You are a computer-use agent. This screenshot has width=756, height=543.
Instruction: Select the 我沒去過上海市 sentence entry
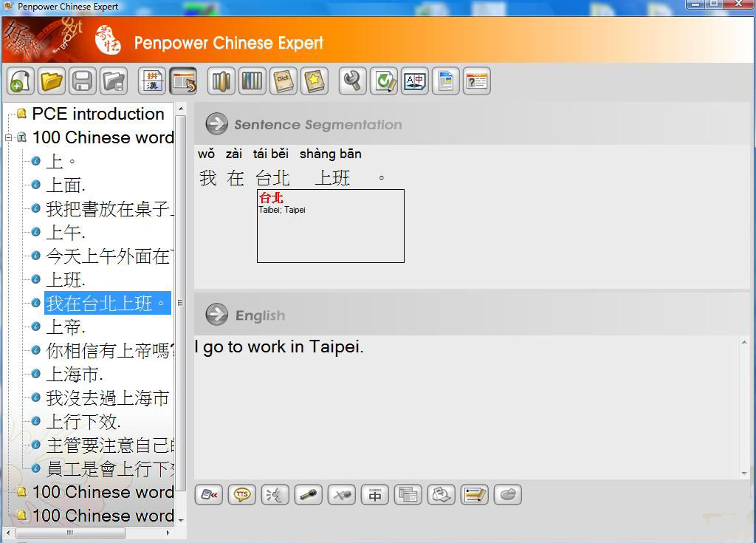[108, 398]
